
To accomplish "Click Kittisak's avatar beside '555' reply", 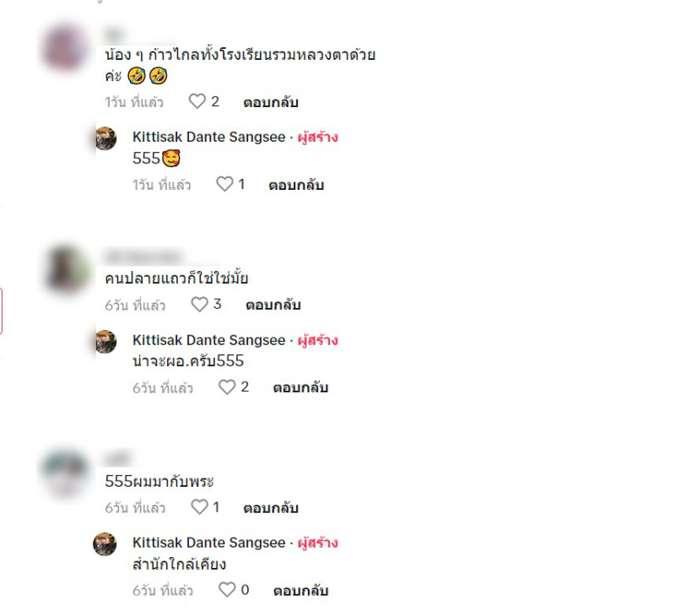I will (105, 138).
